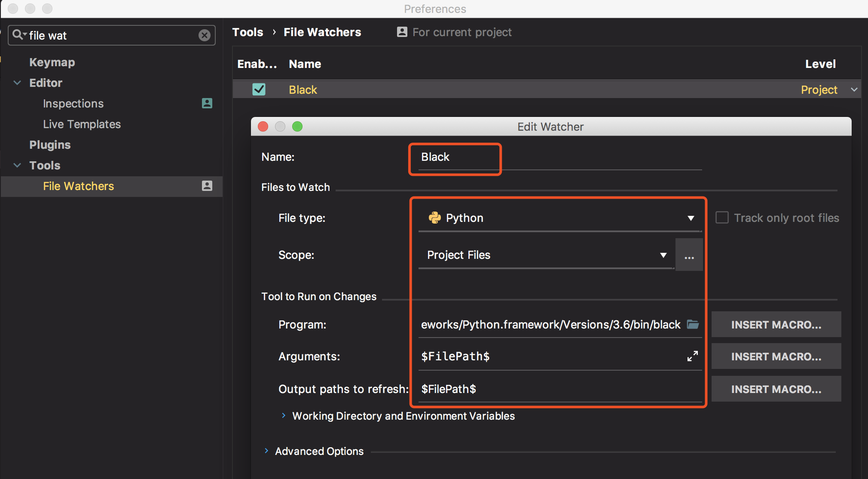Select Live Templates in the settings tree
The image size is (868, 479).
[x=82, y=124]
